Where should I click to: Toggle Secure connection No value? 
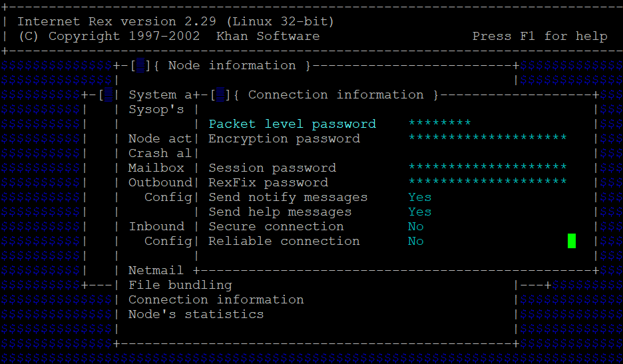tap(415, 226)
